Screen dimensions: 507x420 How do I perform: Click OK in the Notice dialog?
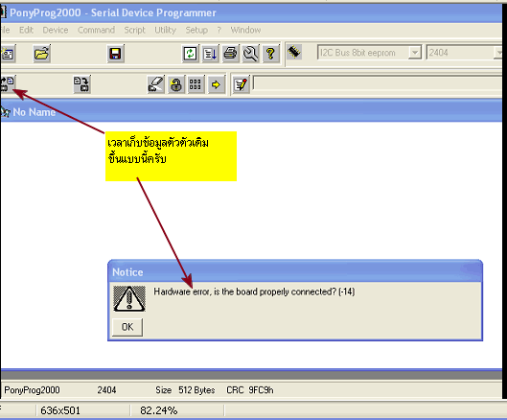pyautogui.click(x=127, y=327)
